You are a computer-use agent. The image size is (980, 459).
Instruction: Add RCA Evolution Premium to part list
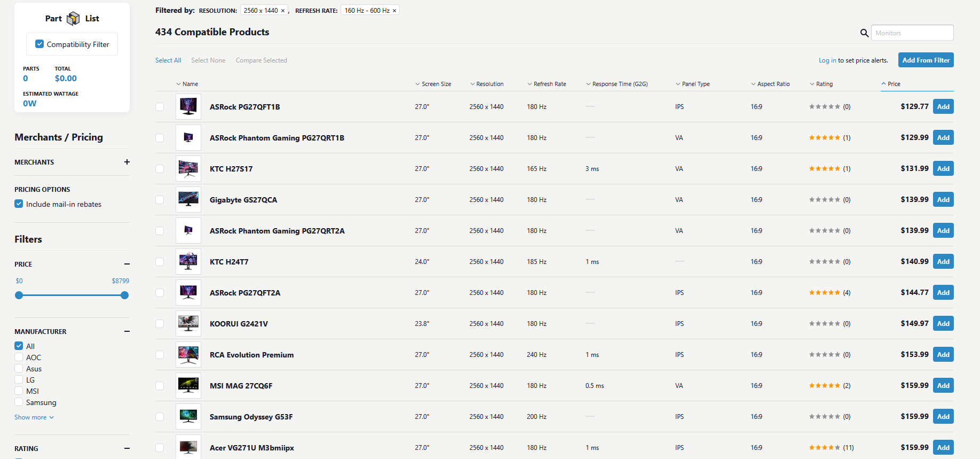pos(943,355)
